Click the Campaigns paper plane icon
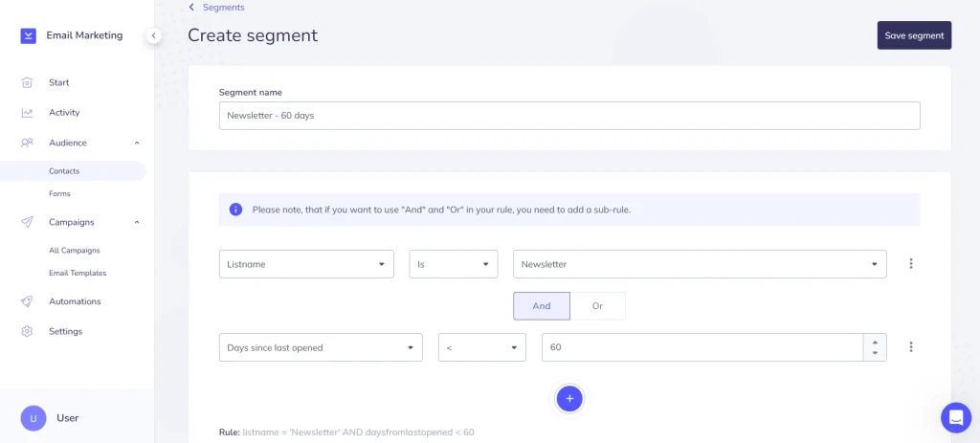 click(x=27, y=222)
